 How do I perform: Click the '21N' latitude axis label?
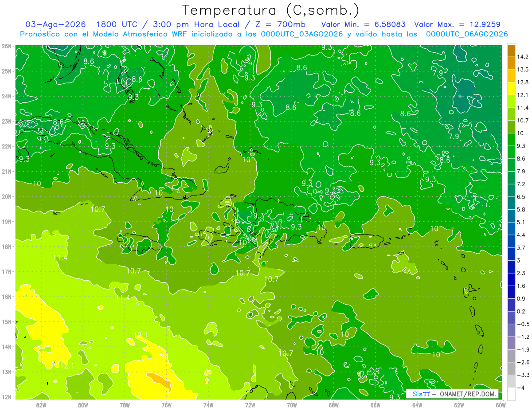pyautogui.click(x=6, y=171)
